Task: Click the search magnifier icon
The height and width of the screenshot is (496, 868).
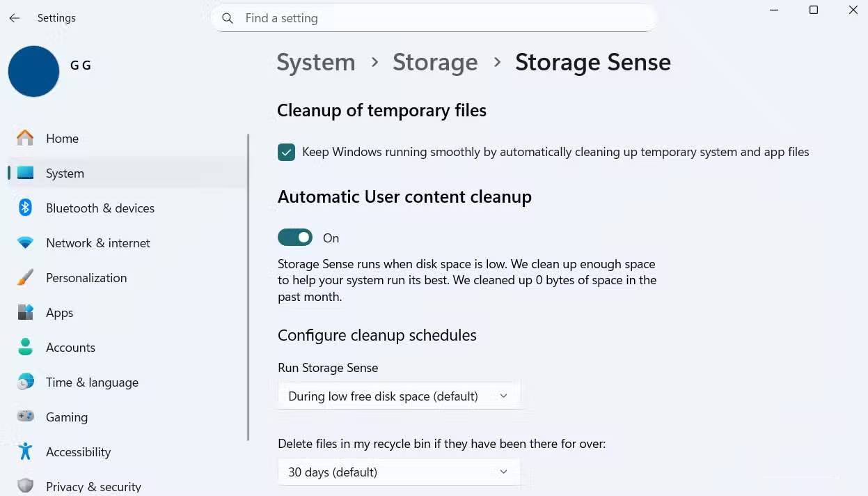Action: pyautogui.click(x=227, y=18)
